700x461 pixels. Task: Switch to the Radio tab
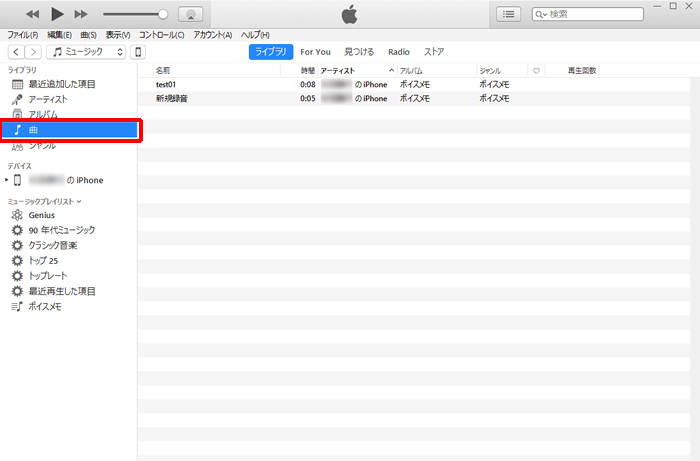(399, 52)
